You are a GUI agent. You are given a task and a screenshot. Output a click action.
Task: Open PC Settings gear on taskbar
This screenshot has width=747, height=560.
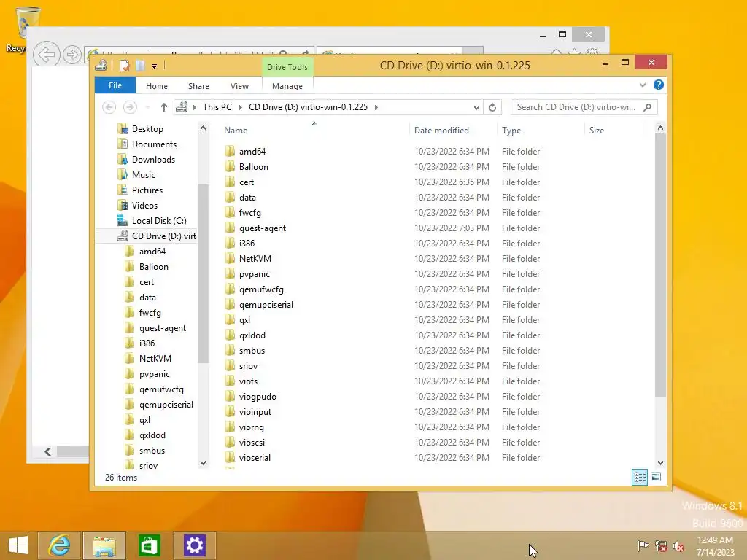pos(194,545)
